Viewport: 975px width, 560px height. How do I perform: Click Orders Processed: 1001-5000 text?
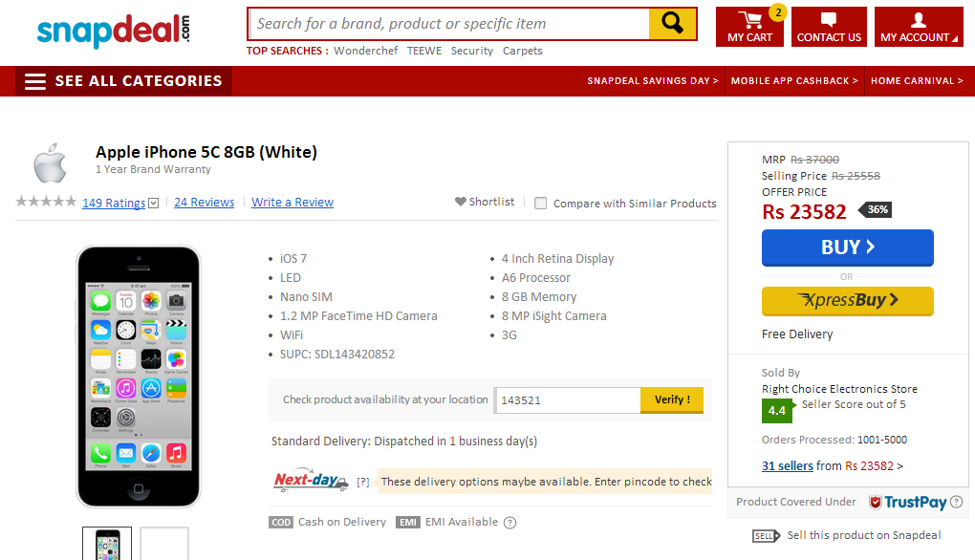tap(834, 440)
